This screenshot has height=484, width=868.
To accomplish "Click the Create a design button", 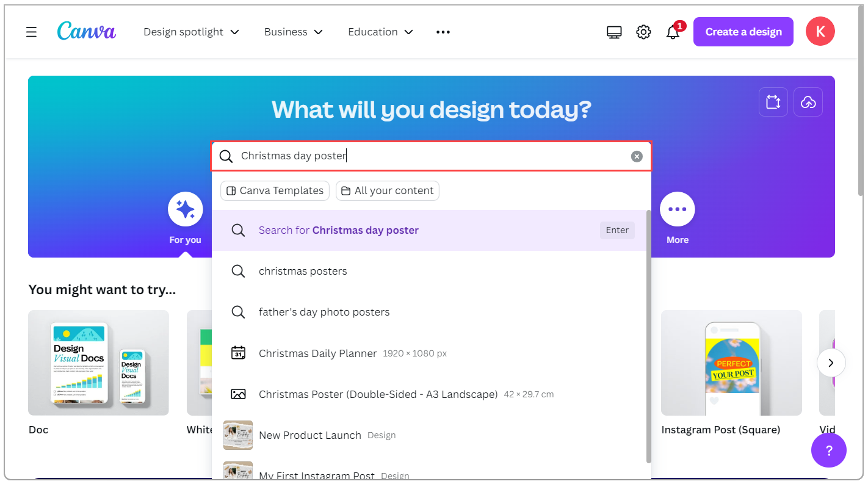I will click(x=743, y=31).
